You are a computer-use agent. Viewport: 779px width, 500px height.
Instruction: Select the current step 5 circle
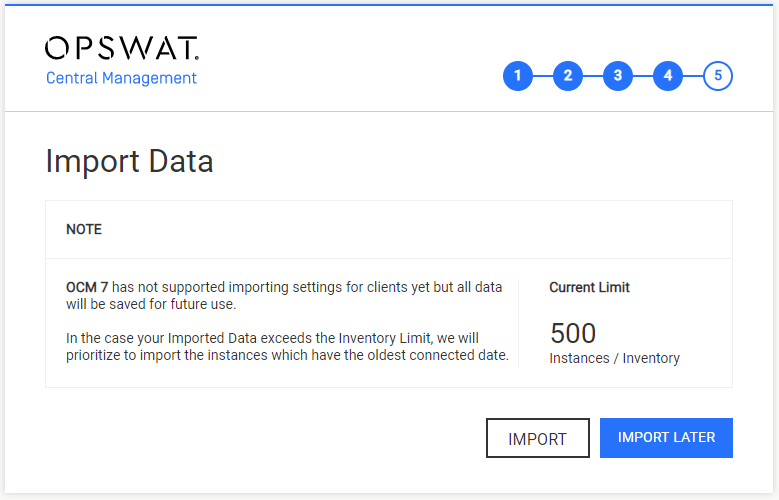718,76
